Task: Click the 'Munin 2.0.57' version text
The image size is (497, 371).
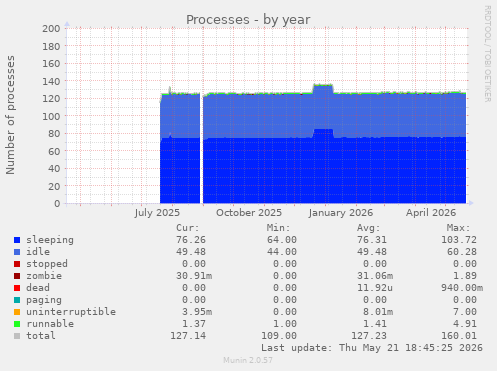Action: tap(248, 360)
